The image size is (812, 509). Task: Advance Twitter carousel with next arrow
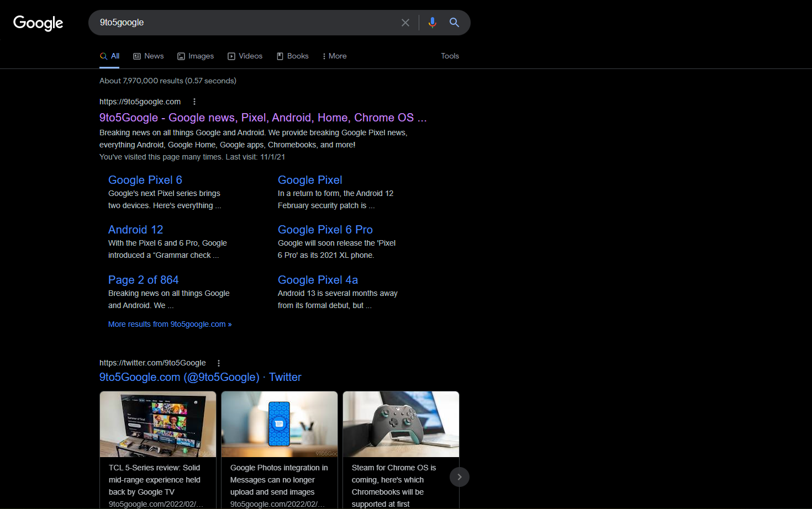click(459, 477)
